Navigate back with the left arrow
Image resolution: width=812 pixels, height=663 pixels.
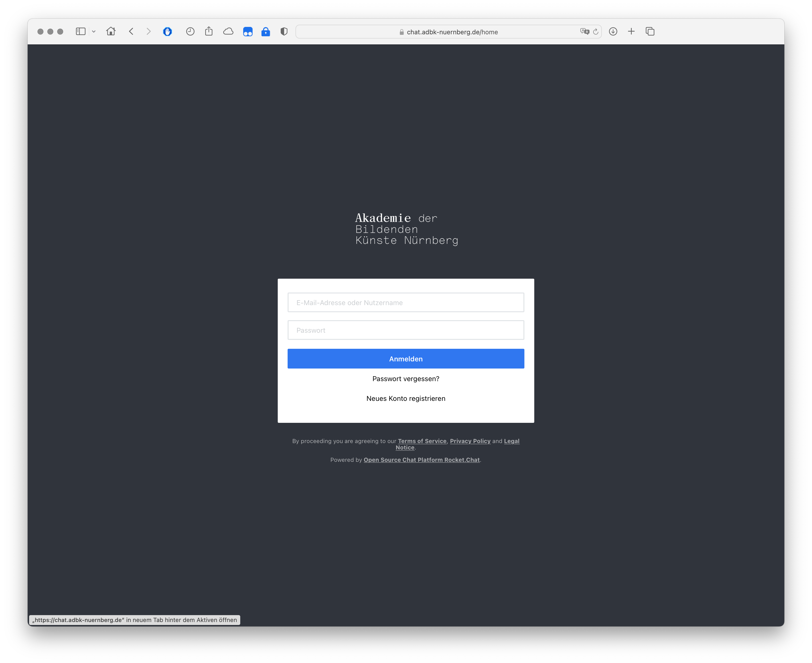pos(131,32)
